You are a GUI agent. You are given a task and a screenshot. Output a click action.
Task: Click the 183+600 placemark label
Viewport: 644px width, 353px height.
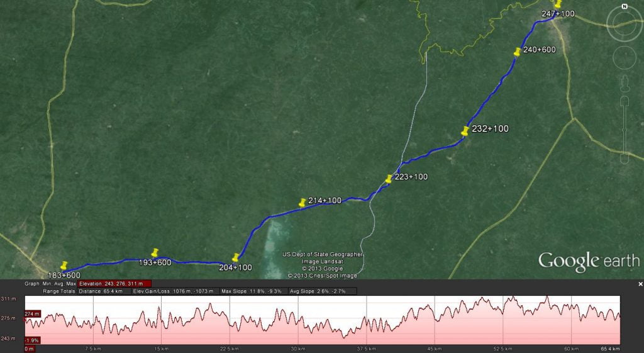pyautogui.click(x=64, y=276)
